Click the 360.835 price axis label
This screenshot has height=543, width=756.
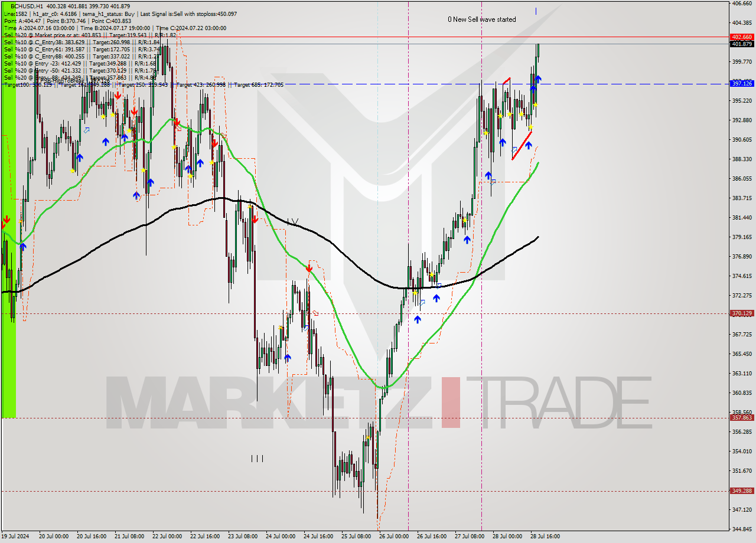tap(742, 393)
